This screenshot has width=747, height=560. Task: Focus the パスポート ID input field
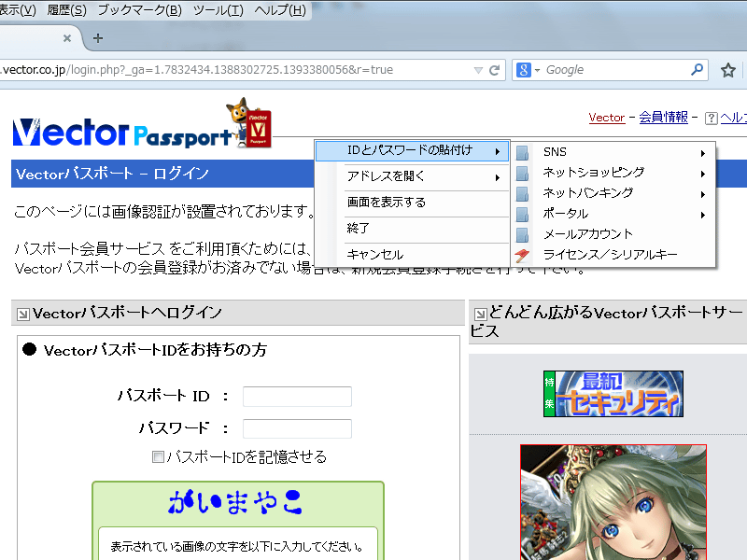tap(297, 397)
